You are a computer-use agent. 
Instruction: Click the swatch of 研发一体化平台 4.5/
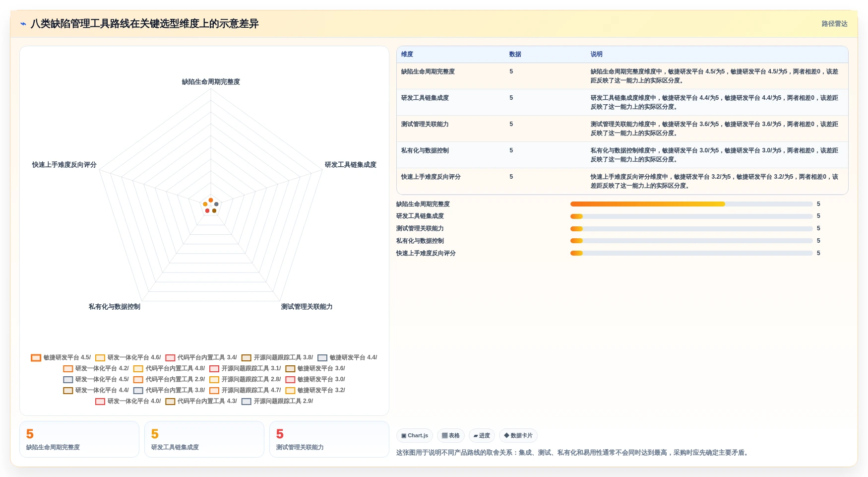pyautogui.click(x=68, y=380)
